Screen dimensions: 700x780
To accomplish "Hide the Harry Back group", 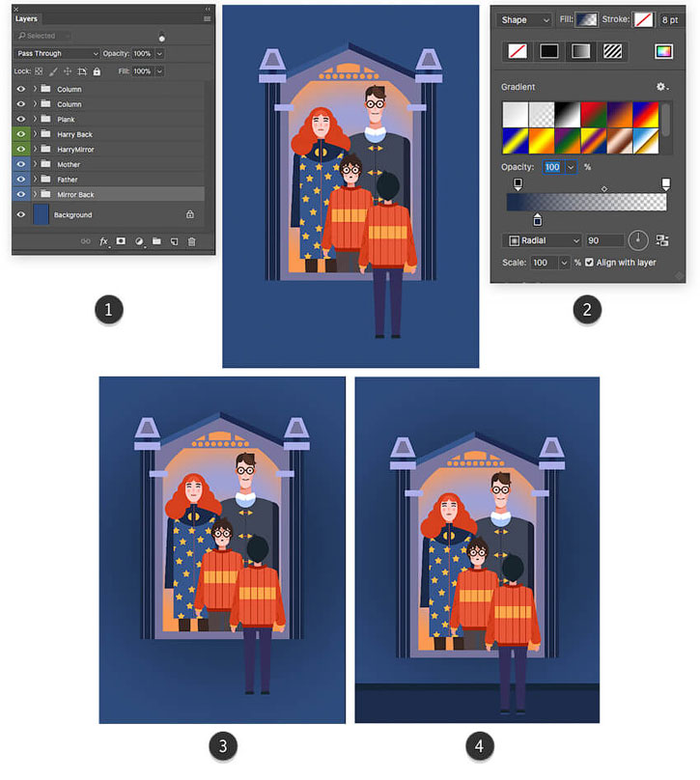I will 21,134.
